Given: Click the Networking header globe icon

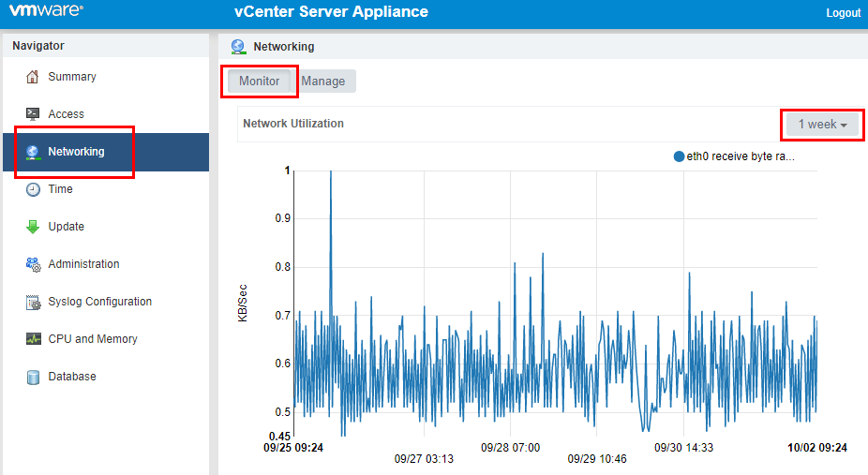Looking at the screenshot, I should 239,47.
